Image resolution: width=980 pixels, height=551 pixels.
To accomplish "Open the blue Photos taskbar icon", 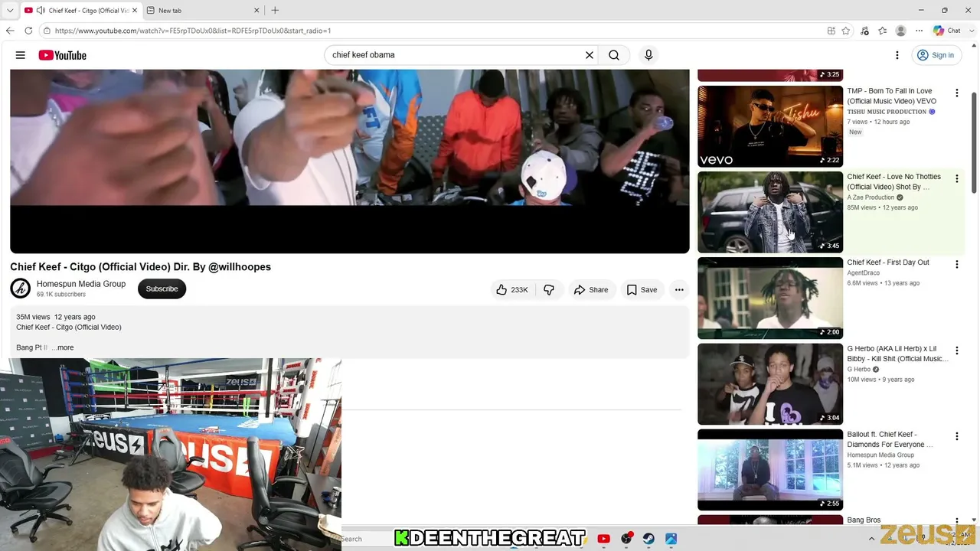I will click(x=671, y=539).
